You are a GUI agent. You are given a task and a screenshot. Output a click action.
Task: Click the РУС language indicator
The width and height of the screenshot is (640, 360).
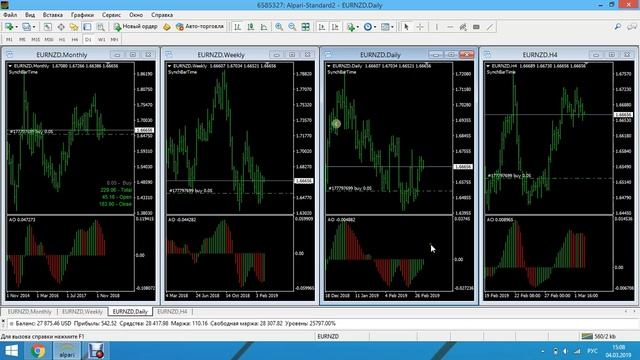click(592, 351)
